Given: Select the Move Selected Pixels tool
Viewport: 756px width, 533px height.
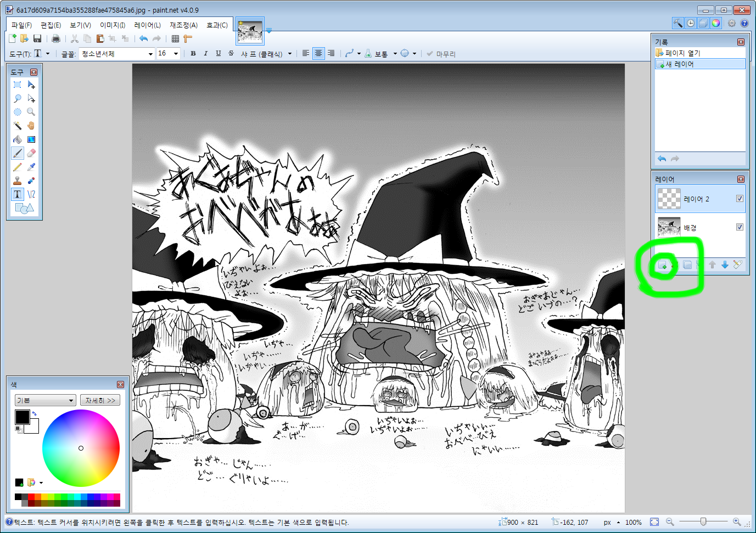Looking at the screenshot, I should pyautogui.click(x=31, y=85).
